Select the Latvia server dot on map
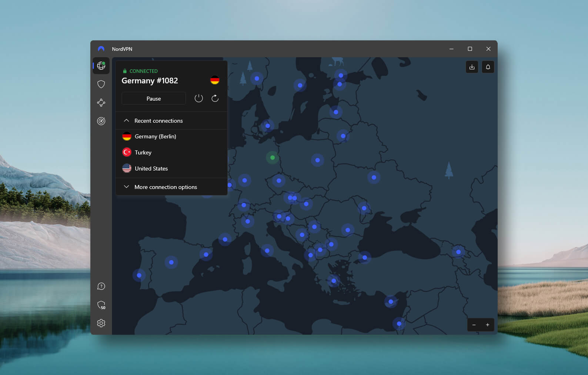 tap(336, 112)
